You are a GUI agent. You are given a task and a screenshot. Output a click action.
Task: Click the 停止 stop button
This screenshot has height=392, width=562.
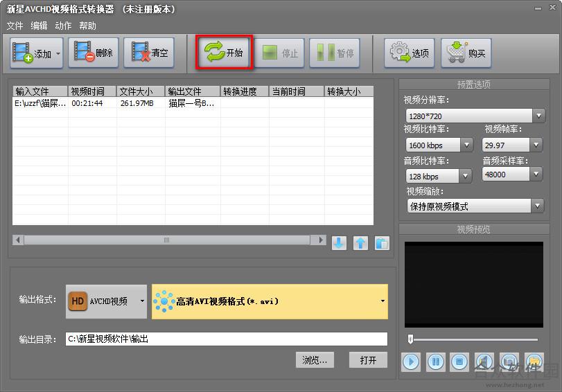tap(279, 53)
